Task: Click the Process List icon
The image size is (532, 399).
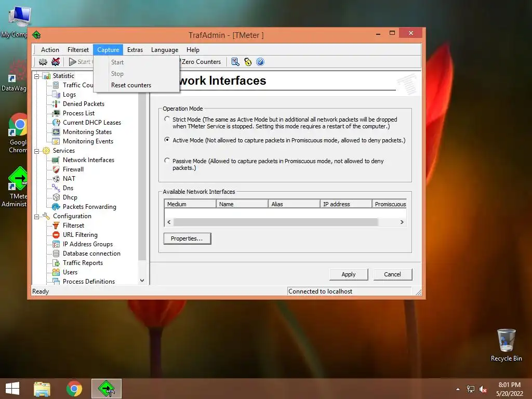Action: [56, 113]
